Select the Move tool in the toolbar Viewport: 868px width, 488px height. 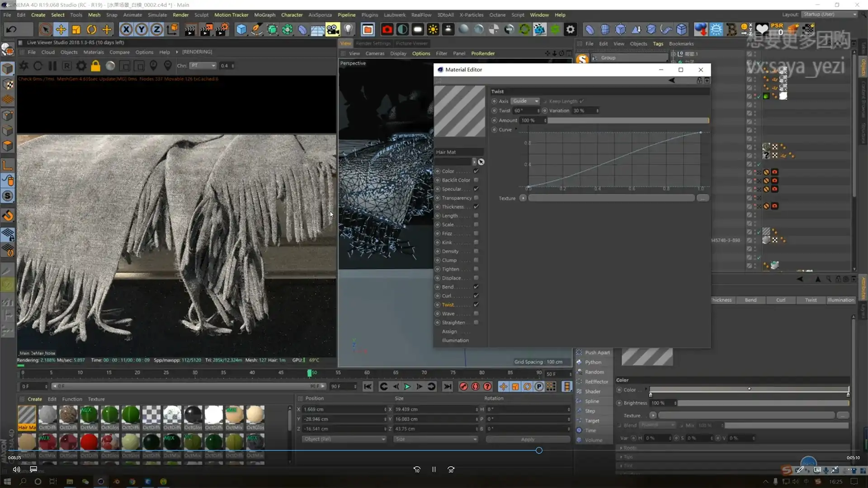[61, 29]
